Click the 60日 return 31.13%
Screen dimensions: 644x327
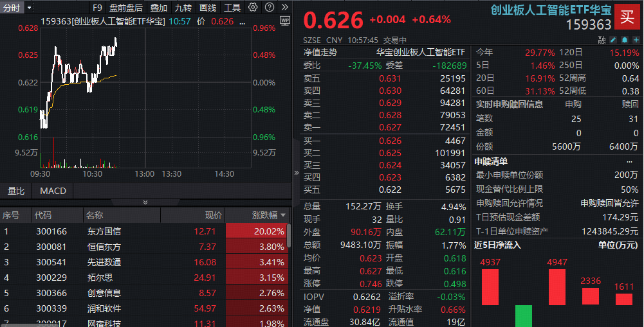540,91
